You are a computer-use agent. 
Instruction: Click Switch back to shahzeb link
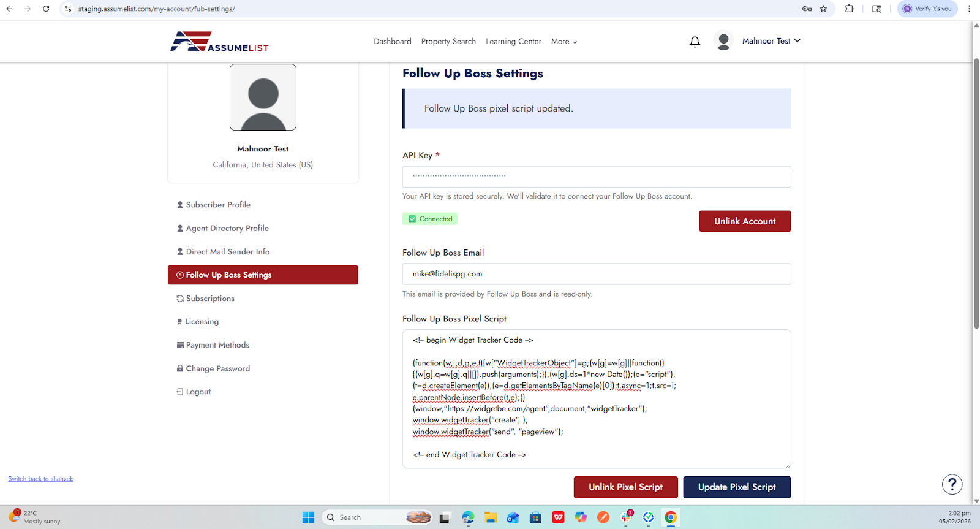[x=41, y=479]
